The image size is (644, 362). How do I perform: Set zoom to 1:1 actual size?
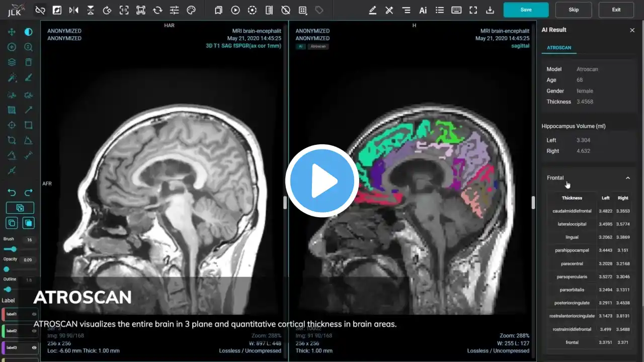pyautogui.click(x=124, y=10)
